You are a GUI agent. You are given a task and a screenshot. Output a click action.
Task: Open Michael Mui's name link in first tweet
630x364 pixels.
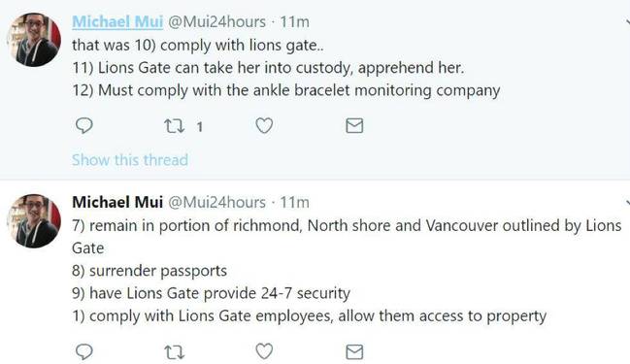click(x=117, y=21)
